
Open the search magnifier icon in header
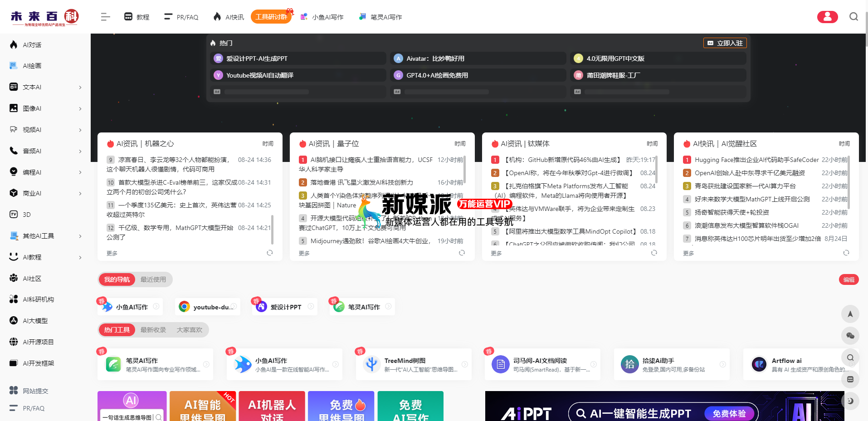point(853,17)
